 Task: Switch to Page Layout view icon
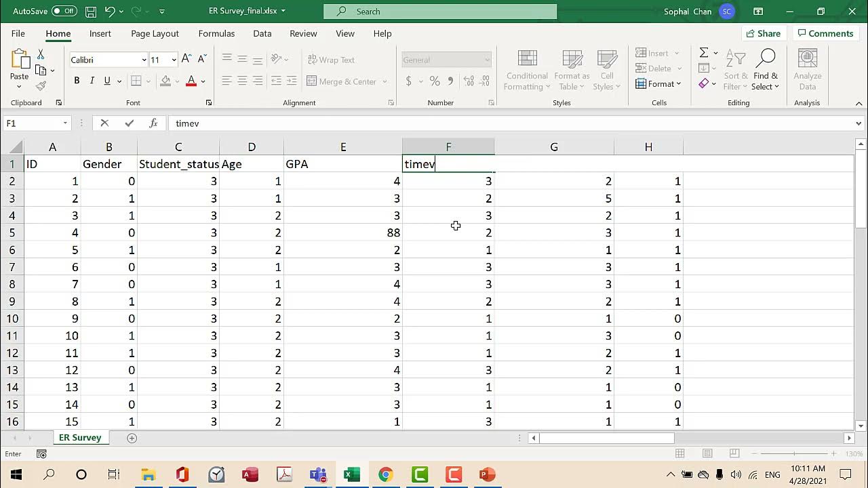(x=707, y=453)
